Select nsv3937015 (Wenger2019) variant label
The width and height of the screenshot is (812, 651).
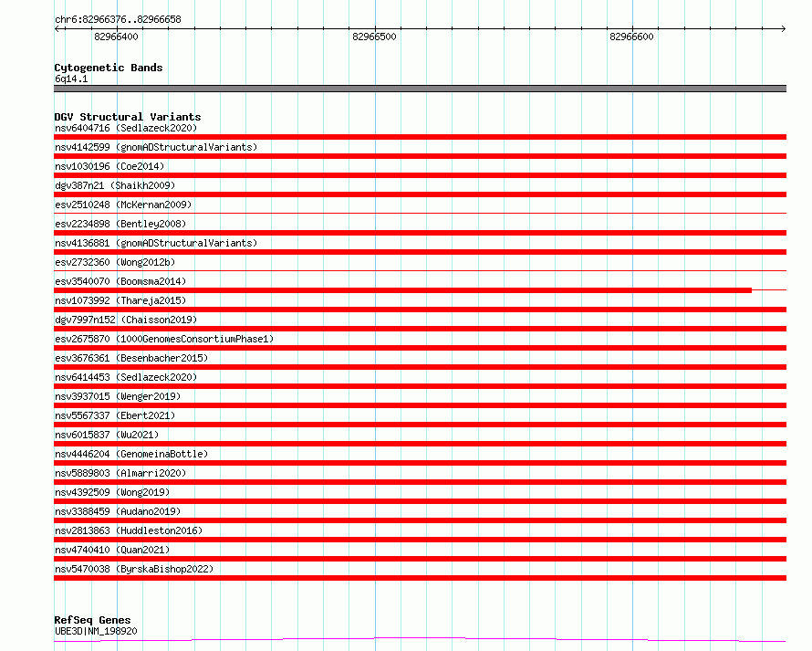[118, 396]
